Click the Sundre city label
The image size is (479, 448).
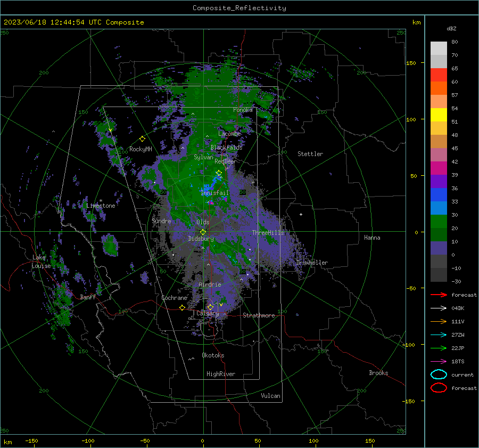(161, 221)
